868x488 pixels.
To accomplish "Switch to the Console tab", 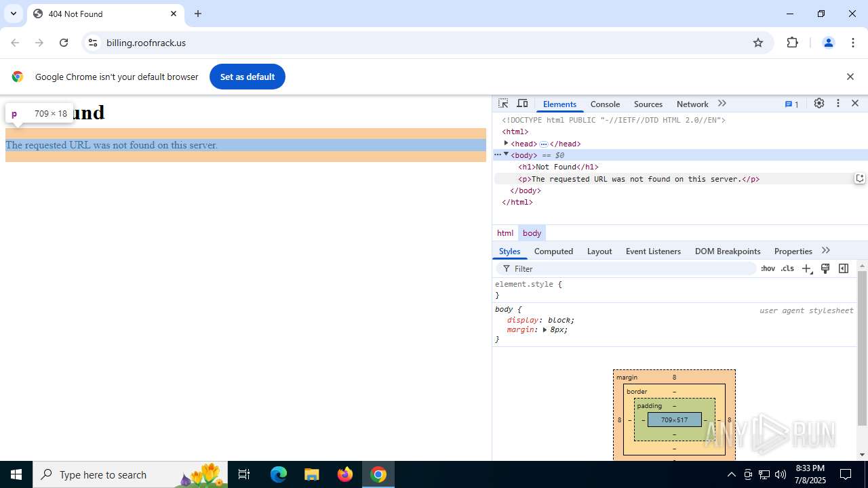I will [x=605, y=104].
